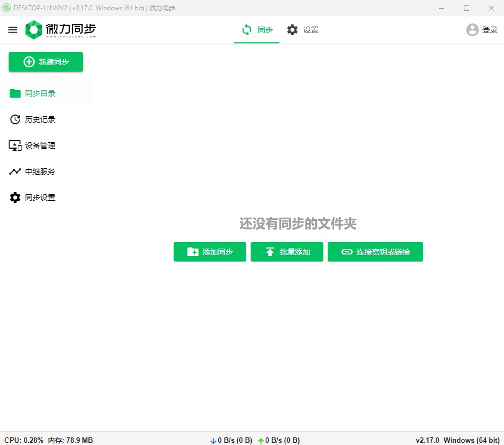Open the hamburger menu at top left
Screen dimensions: 504x445
coord(12,30)
